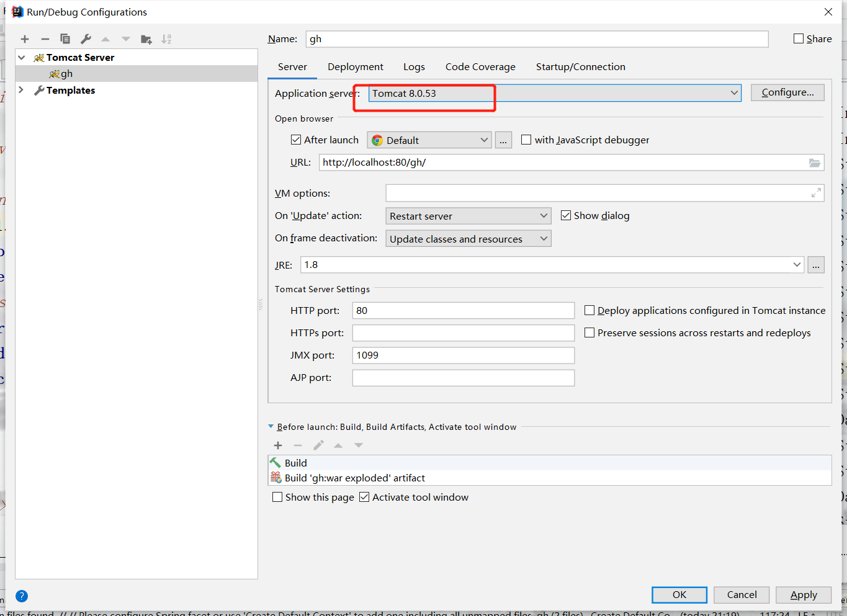Click the Tomcat Server cat icon in the tree
Viewport: 847px width, 616px height.
(39, 58)
